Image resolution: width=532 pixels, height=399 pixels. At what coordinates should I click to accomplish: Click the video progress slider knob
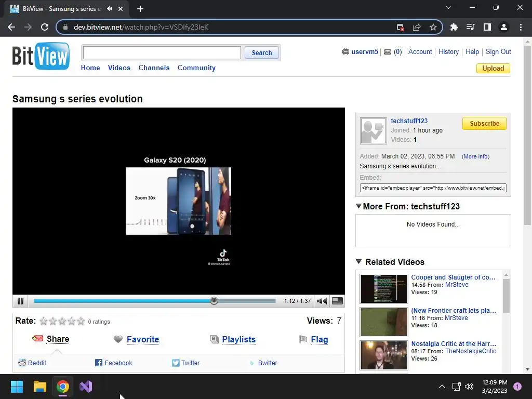point(214,301)
